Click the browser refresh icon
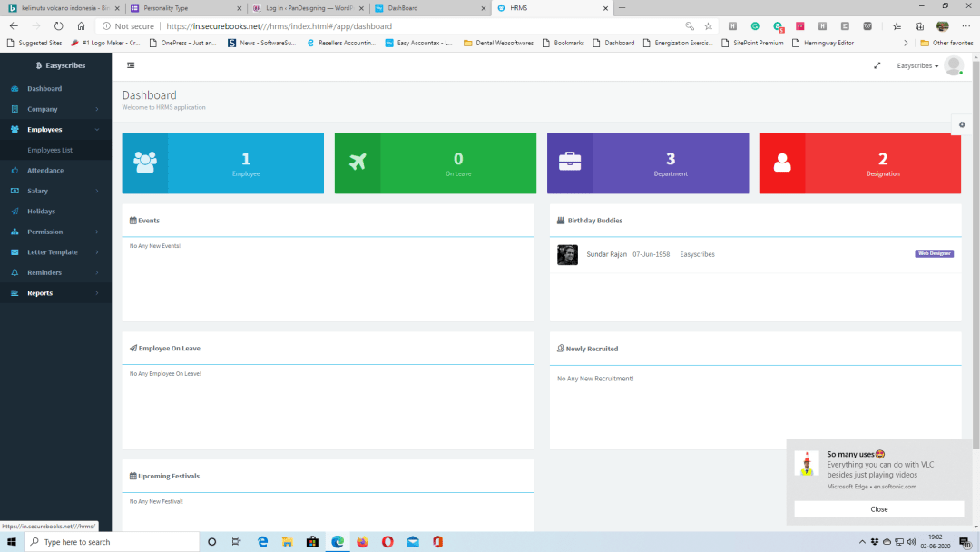The image size is (980, 552). (58, 26)
